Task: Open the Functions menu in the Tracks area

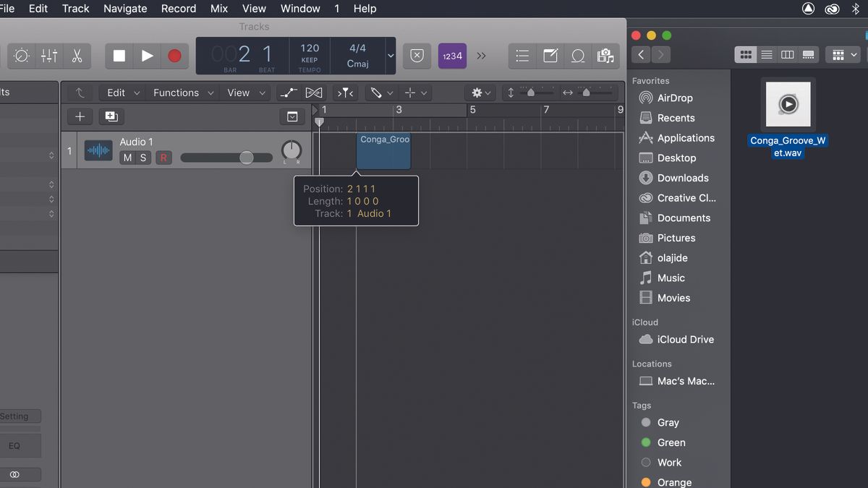Action: tap(176, 93)
